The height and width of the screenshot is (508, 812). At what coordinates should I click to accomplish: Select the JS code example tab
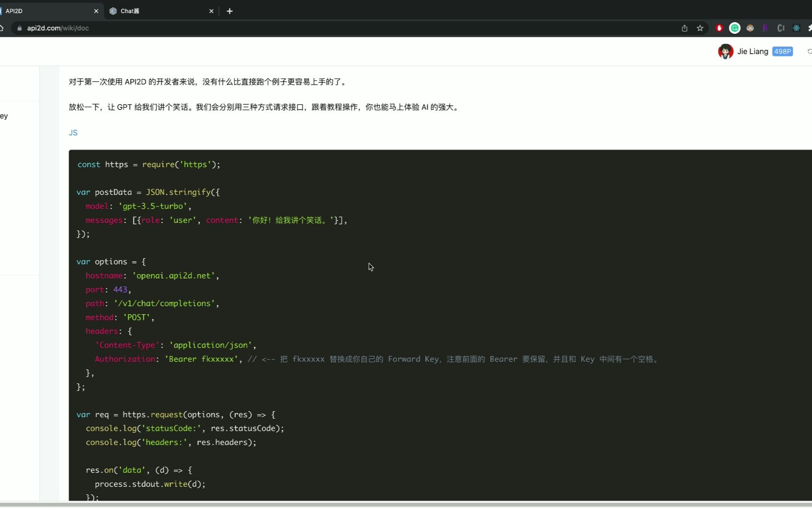tap(73, 133)
